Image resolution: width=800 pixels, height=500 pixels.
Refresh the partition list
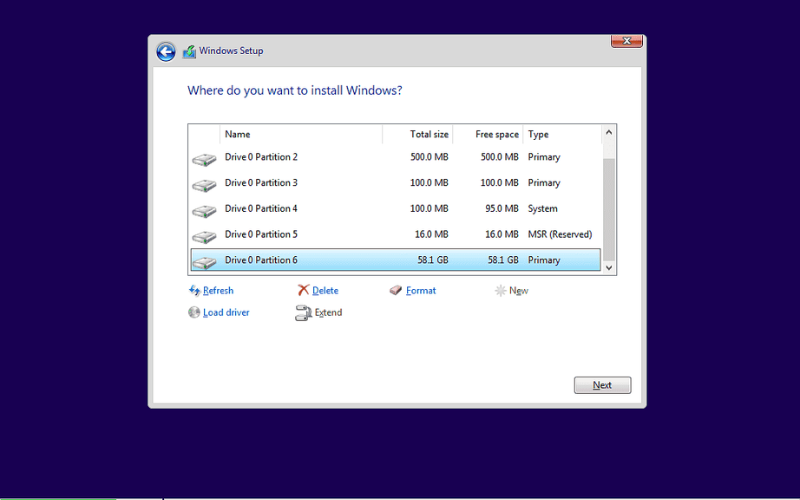(x=218, y=290)
